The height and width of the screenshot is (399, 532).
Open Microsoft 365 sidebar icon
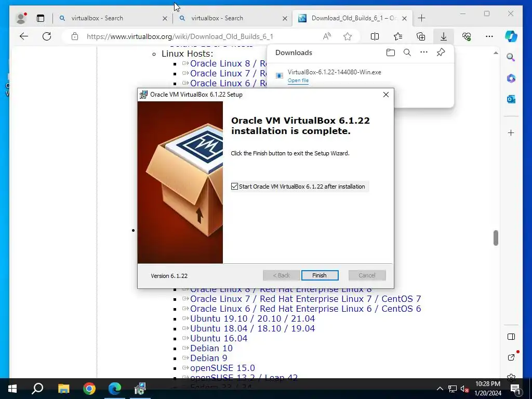point(511,78)
